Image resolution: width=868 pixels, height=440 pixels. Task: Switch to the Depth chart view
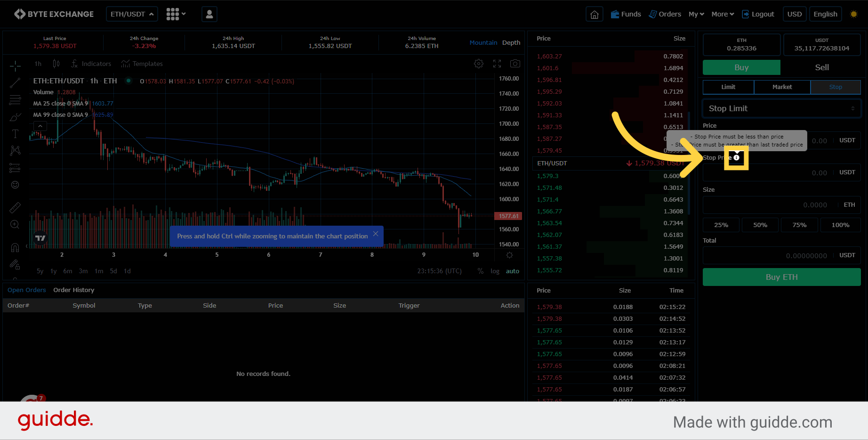click(511, 42)
